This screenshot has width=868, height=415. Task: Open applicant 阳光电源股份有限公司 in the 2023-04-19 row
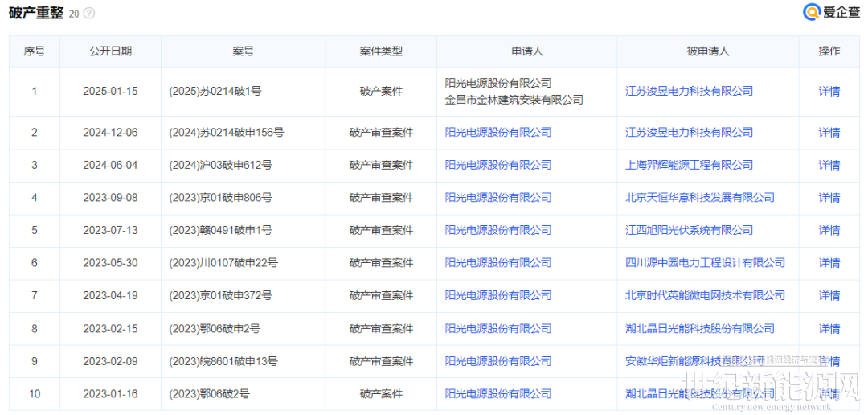(x=498, y=295)
